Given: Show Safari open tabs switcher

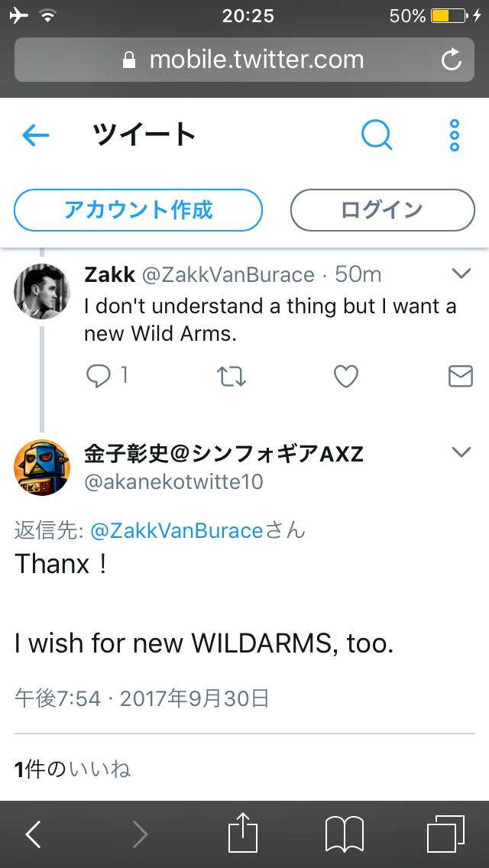Looking at the screenshot, I should tap(445, 834).
